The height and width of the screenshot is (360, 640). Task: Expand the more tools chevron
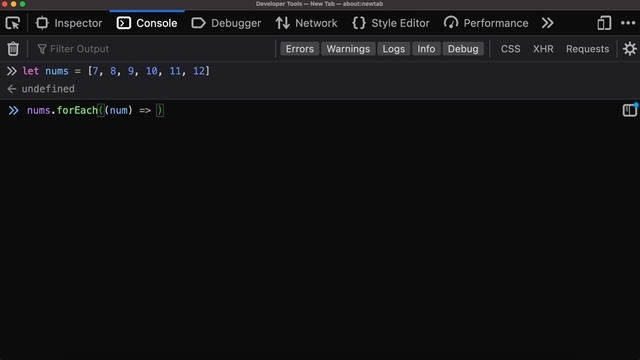pos(548,23)
